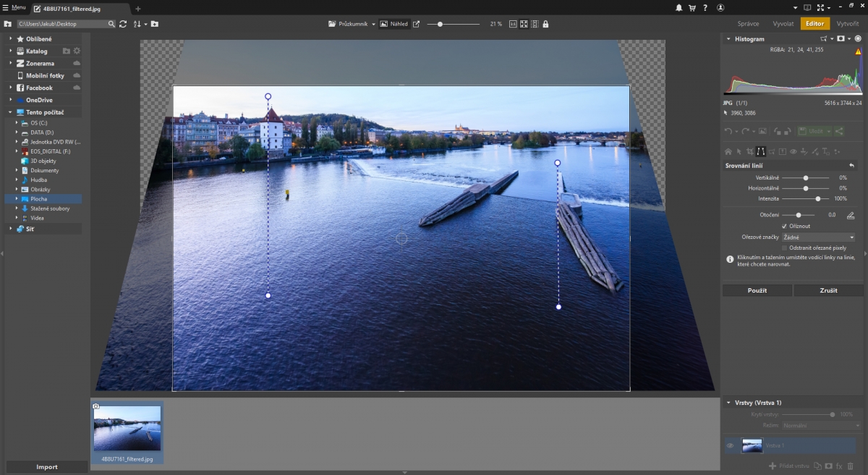Open the text tool icon
This screenshot has height=475, width=868.
click(x=827, y=151)
